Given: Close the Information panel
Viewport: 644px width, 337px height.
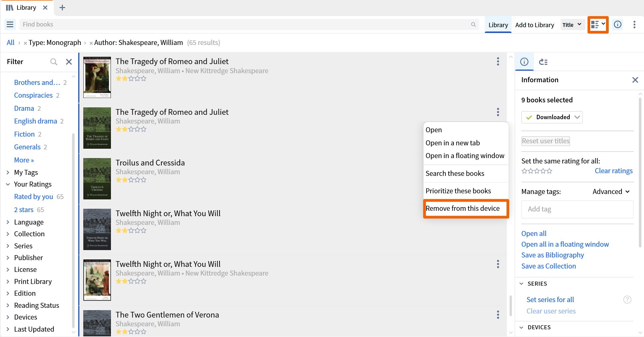Looking at the screenshot, I should point(635,80).
